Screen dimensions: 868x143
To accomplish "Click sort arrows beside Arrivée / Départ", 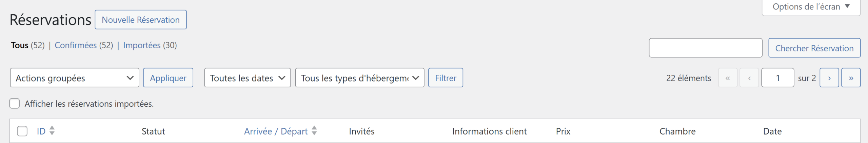I will tap(314, 131).
